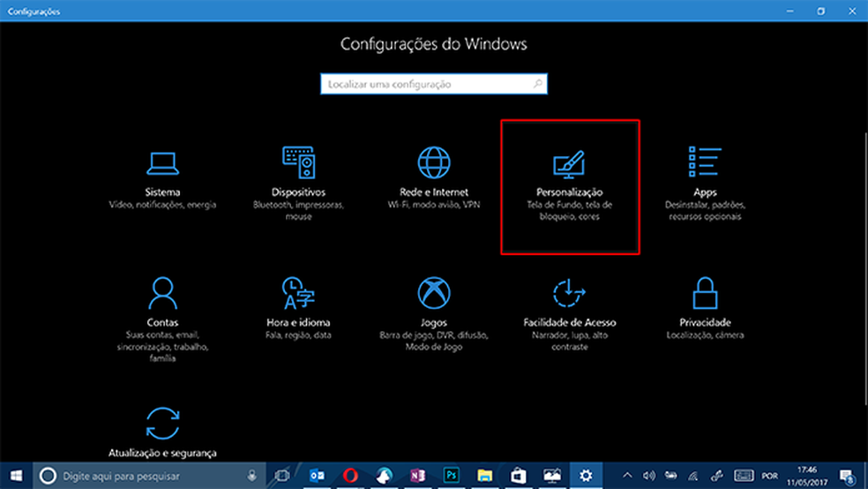Open the Dispositivos settings category

[x=298, y=184]
